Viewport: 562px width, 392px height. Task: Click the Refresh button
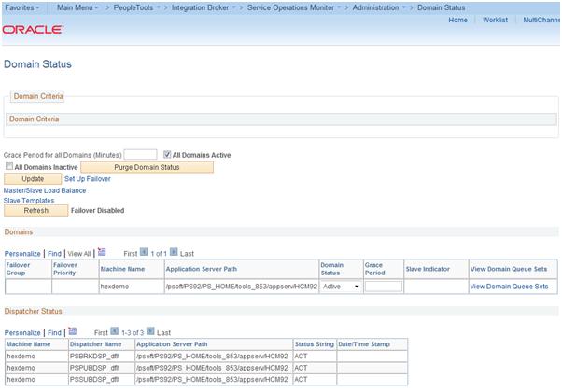pyautogui.click(x=35, y=210)
